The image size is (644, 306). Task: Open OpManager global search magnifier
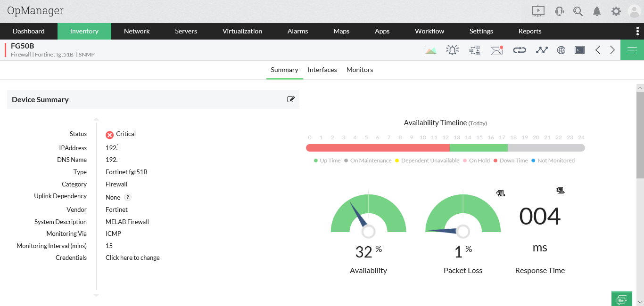click(578, 11)
